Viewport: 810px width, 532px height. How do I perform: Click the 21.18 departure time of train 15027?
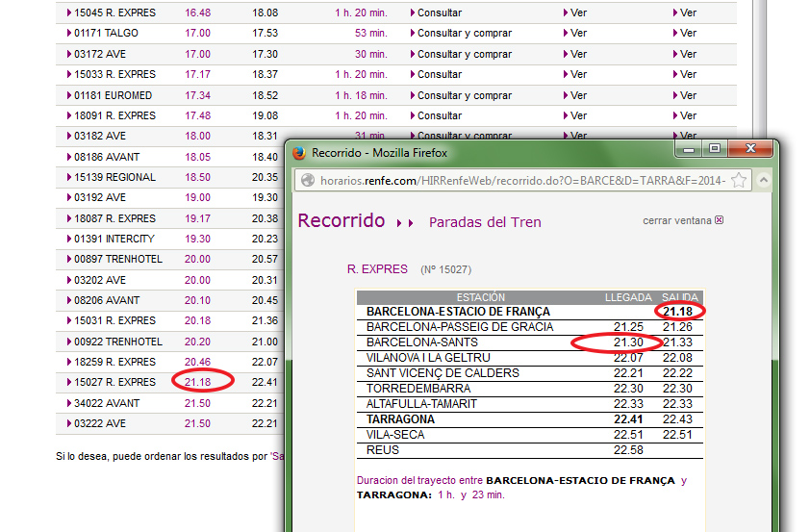[x=197, y=383]
